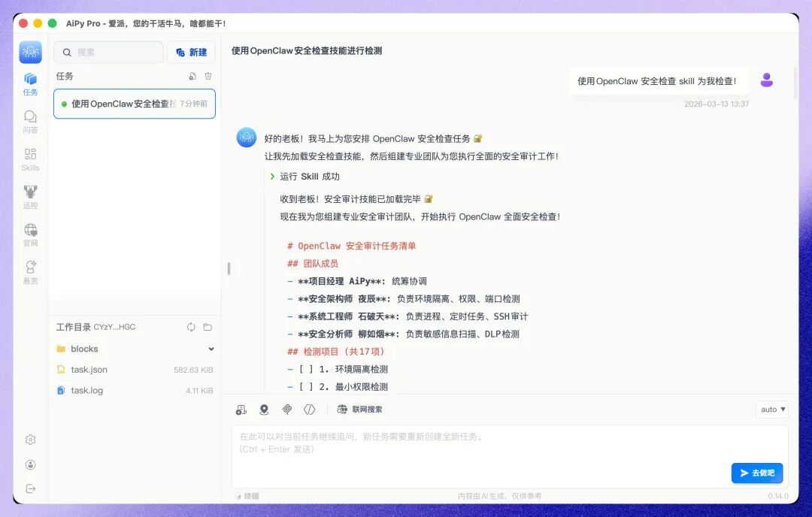Open the user account icon in sidebar
The height and width of the screenshot is (517, 812).
pyautogui.click(x=31, y=464)
